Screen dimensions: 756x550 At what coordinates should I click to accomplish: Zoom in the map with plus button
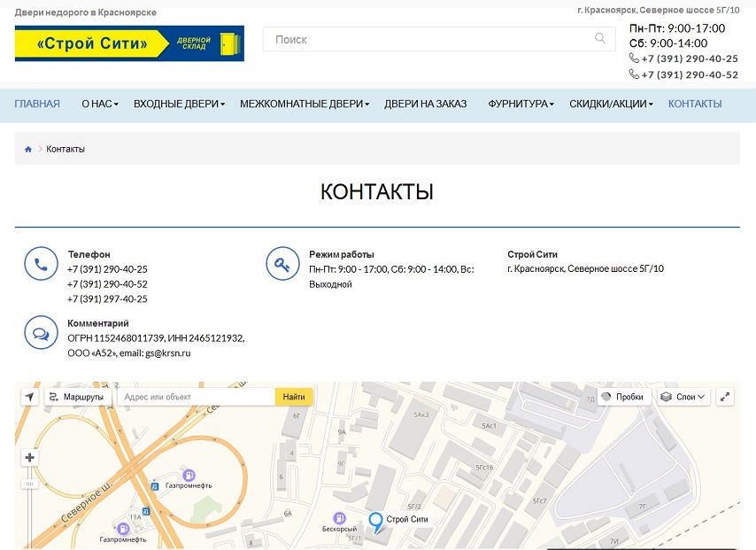[30, 458]
